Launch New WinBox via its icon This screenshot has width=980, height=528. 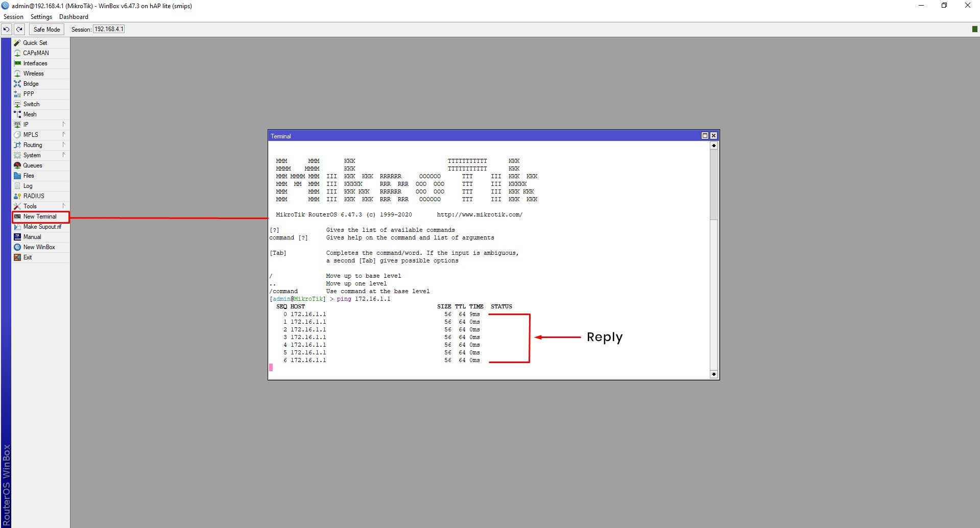[x=17, y=247]
